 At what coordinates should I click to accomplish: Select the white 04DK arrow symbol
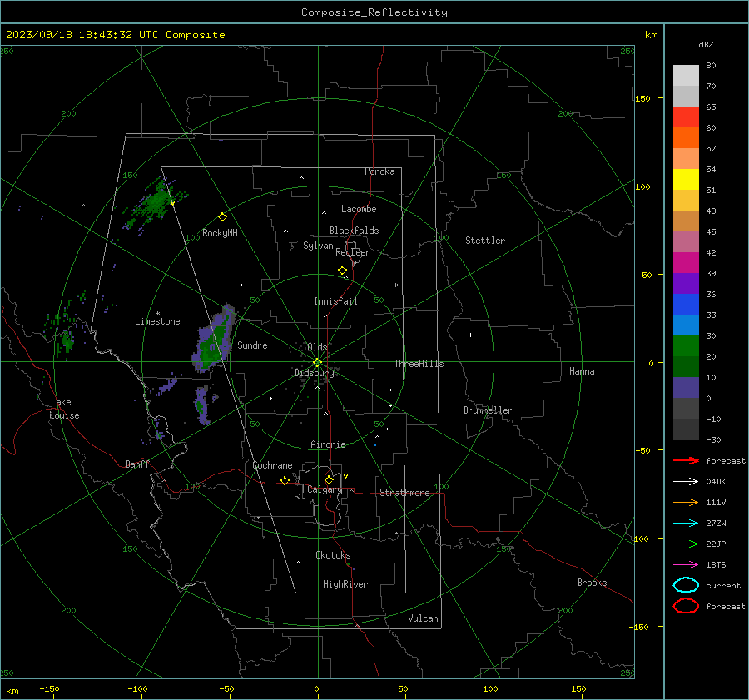(x=686, y=481)
